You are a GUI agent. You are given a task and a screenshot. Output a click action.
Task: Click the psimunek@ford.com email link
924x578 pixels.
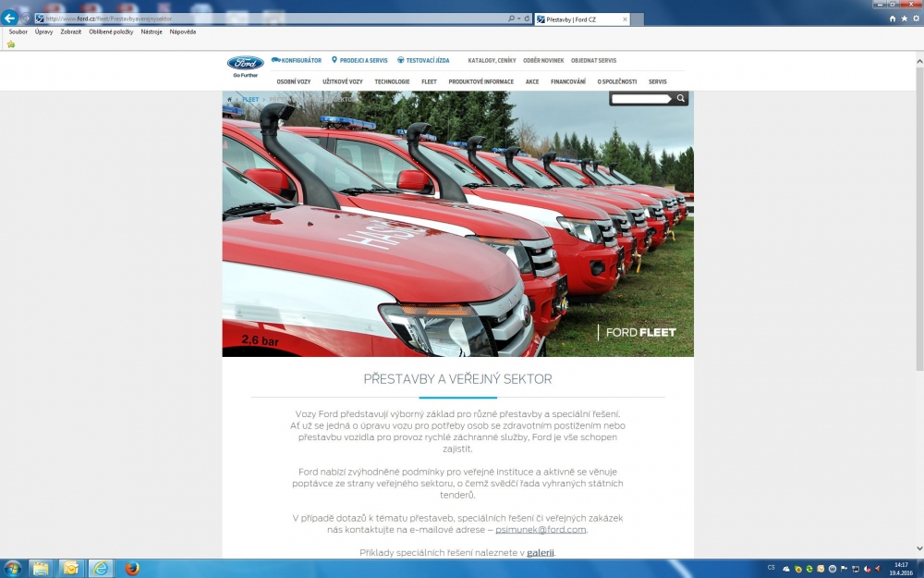pos(541,530)
